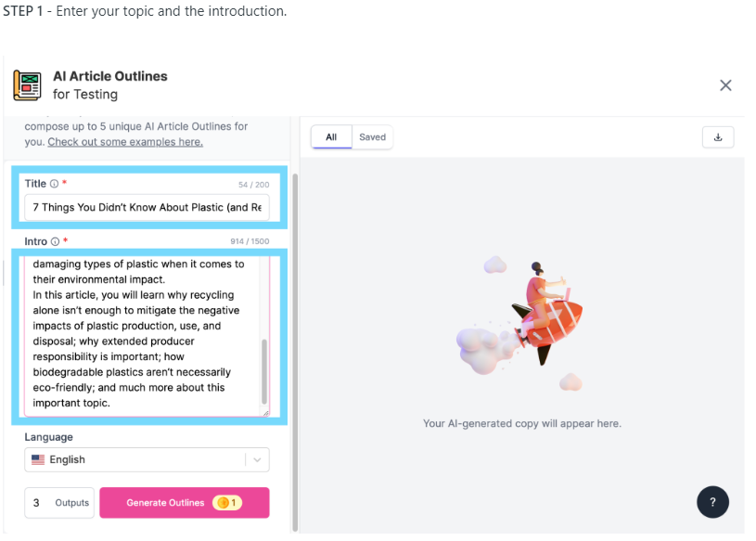Click the Outputs number field
Viewport: 756px width, 541px height.
(37, 503)
